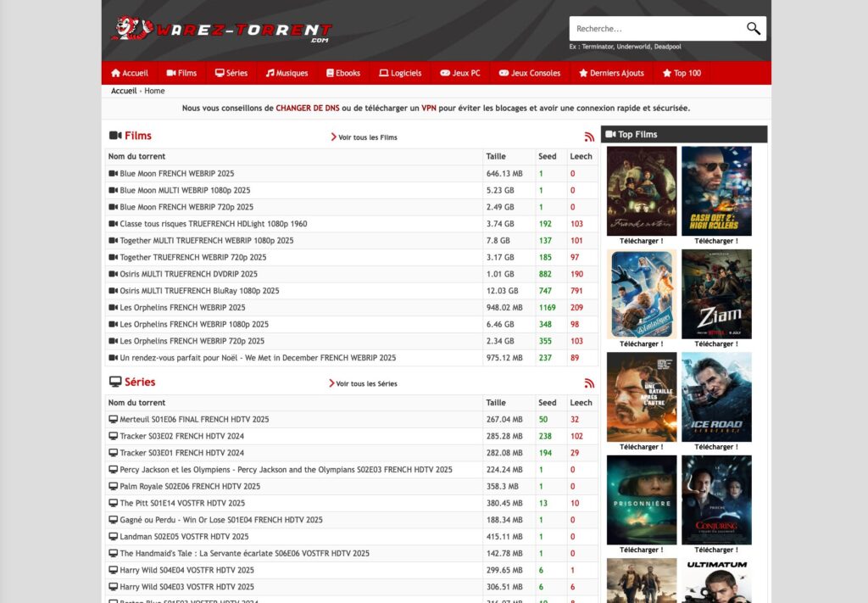Click the magnifying glass search icon
Viewport: 868px width, 603px height.
click(x=753, y=28)
